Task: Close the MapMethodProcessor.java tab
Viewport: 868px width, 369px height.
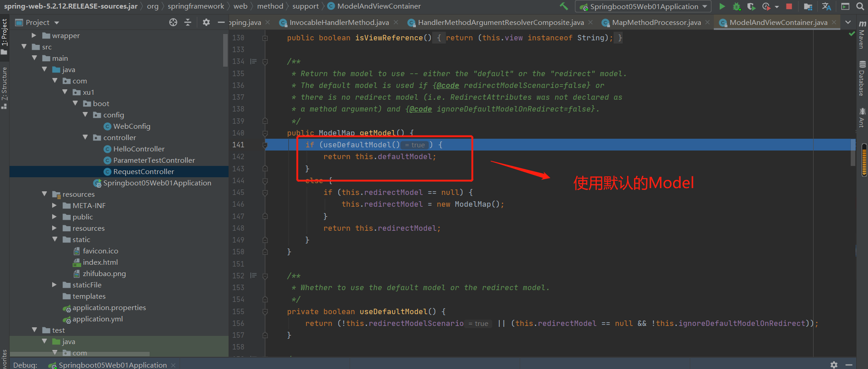Action: (x=707, y=22)
